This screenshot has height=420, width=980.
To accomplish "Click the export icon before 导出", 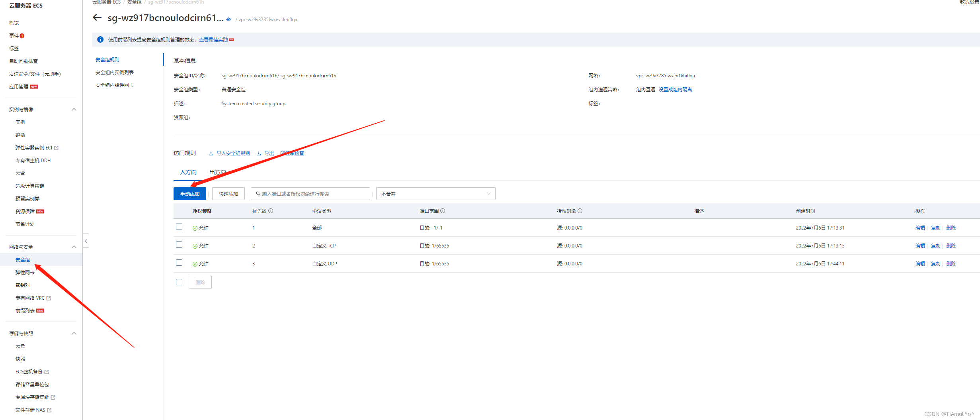I will [x=259, y=153].
